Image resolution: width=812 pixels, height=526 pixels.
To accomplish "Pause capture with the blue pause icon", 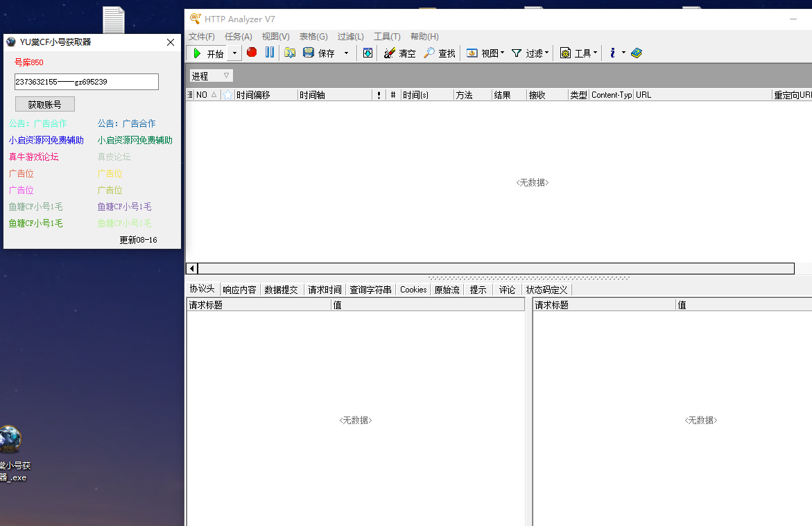I will (x=270, y=52).
